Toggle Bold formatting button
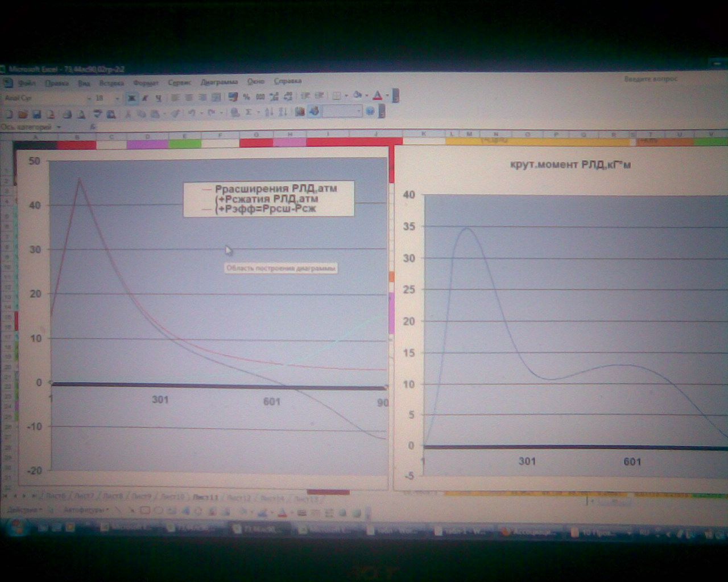The height and width of the screenshot is (582, 728). pos(132,98)
